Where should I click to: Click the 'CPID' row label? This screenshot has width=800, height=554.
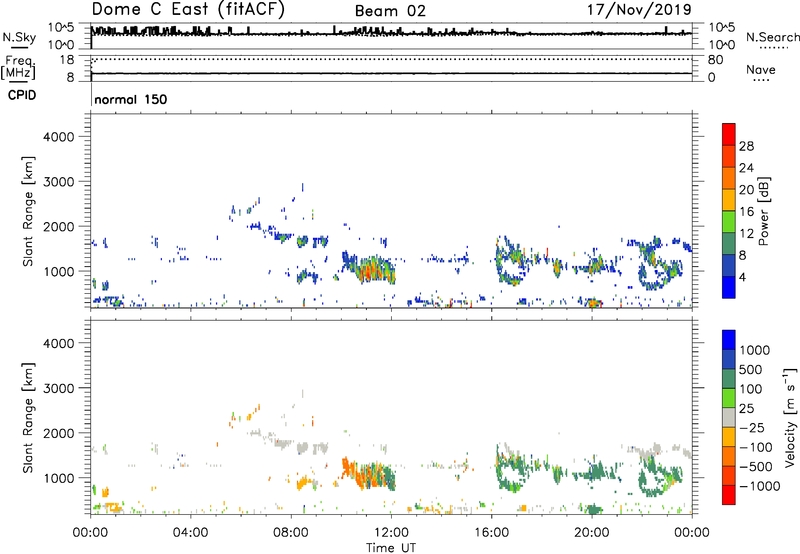coord(22,95)
